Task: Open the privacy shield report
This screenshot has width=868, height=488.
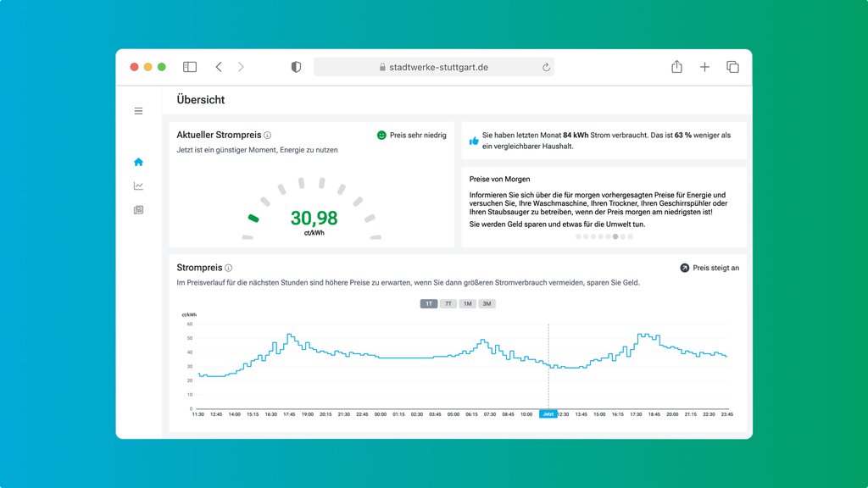Action: (x=296, y=67)
